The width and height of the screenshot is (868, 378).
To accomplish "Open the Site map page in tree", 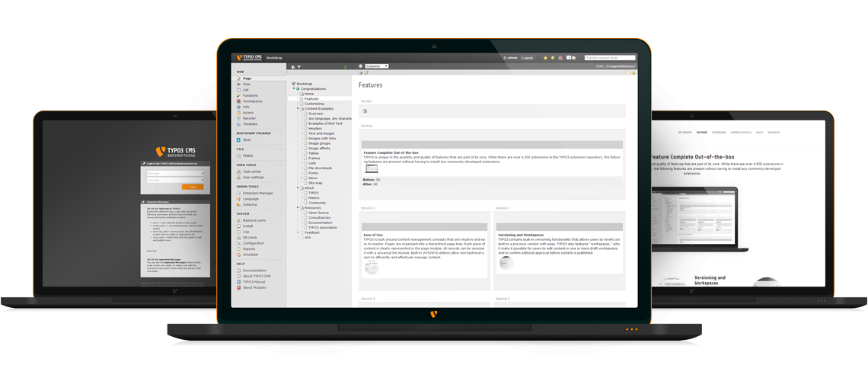I will [314, 183].
